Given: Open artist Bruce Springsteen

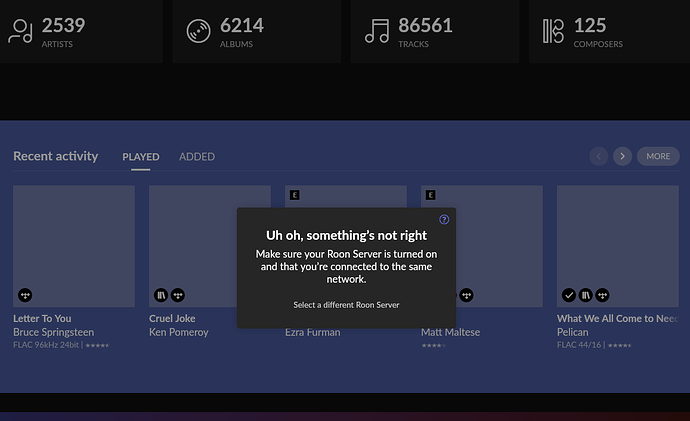Looking at the screenshot, I should point(54,332).
